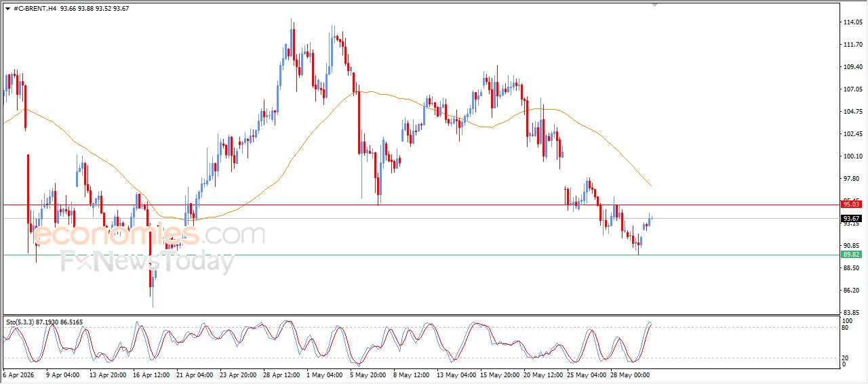Click the 9 Apr 04:00 time label

[x=63, y=374]
